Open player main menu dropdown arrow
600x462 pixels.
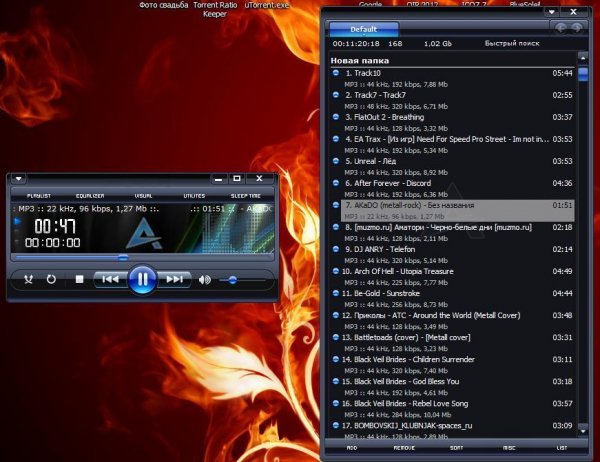18,178
